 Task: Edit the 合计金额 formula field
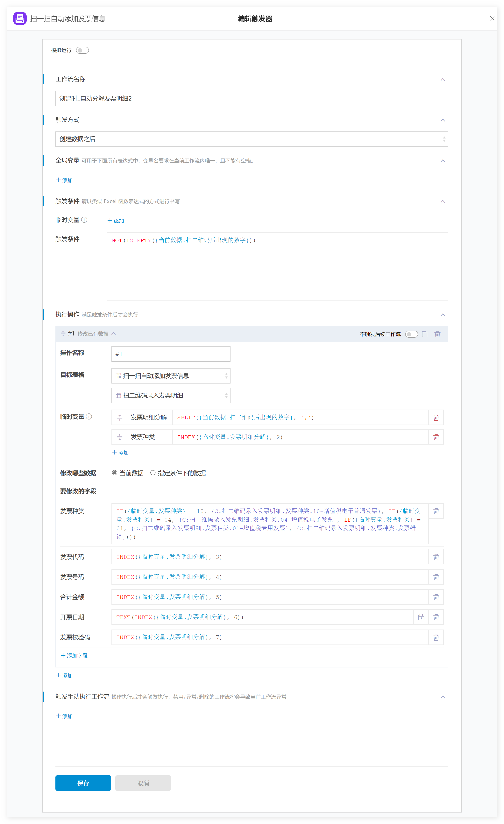[x=270, y=597]
